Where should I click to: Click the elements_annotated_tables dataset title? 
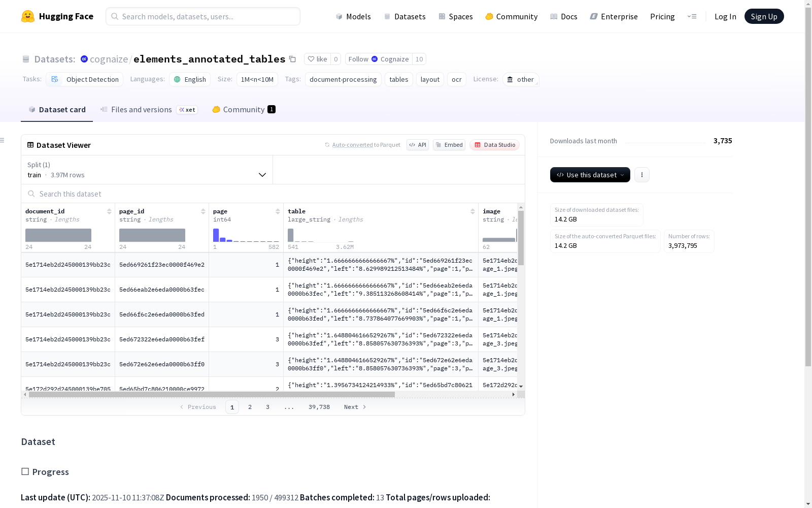(210, 59)
